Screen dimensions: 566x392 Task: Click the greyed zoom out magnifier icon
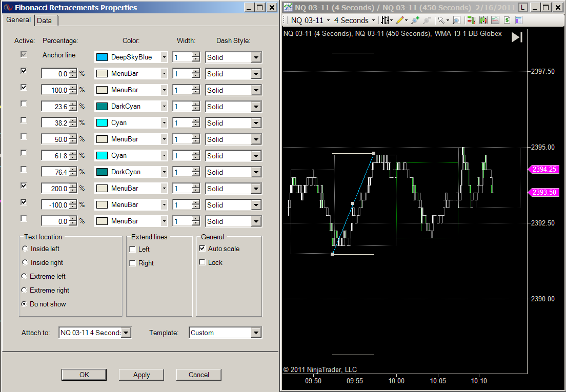pos(427,20)
